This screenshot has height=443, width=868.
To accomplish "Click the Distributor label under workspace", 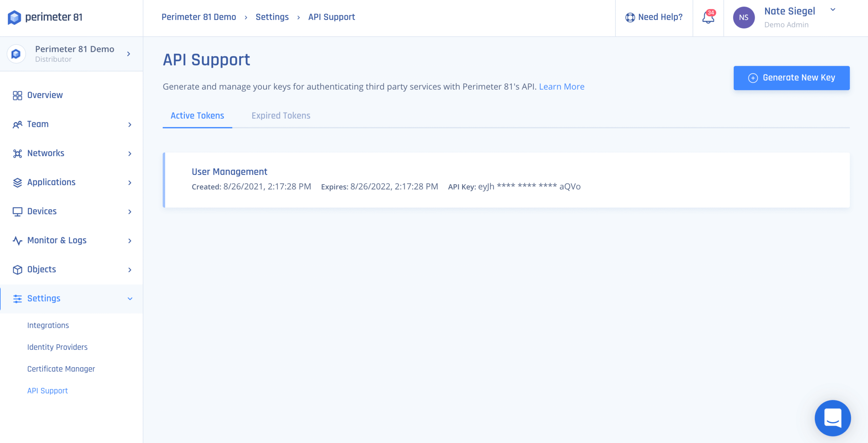I will (x=53, y=59).
